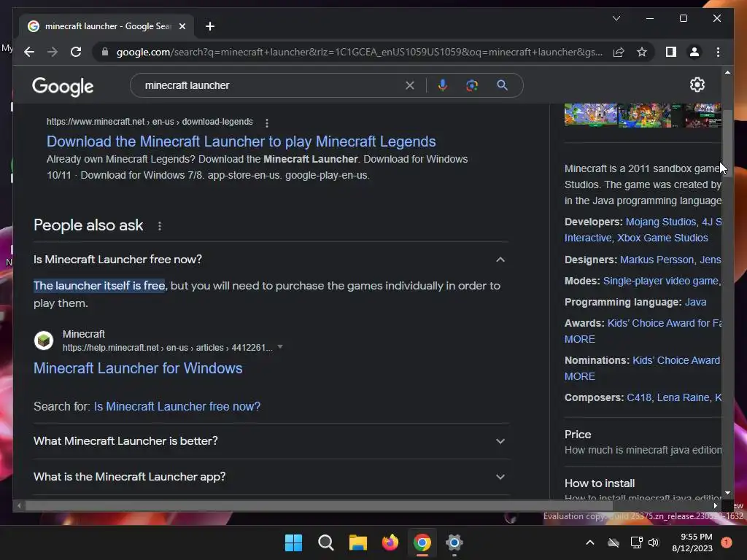Open options for the download-legends result

267,122
